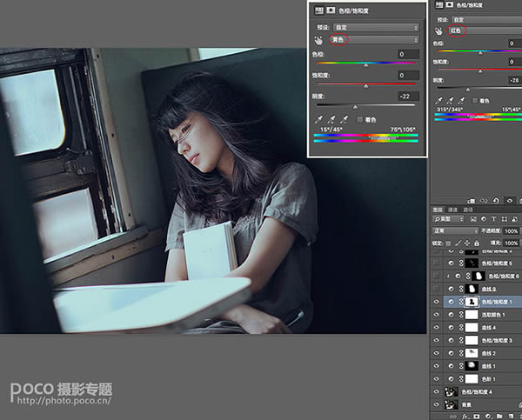The image size is (522, 420).
Task: Click the add layer mask icon at panel bottom
Action: point(477,417)
